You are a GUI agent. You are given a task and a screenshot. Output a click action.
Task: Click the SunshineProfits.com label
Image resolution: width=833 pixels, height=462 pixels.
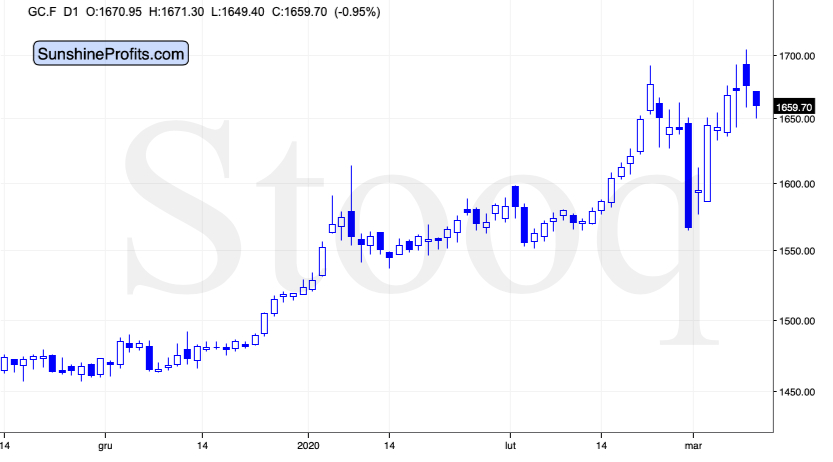point(110,53)
